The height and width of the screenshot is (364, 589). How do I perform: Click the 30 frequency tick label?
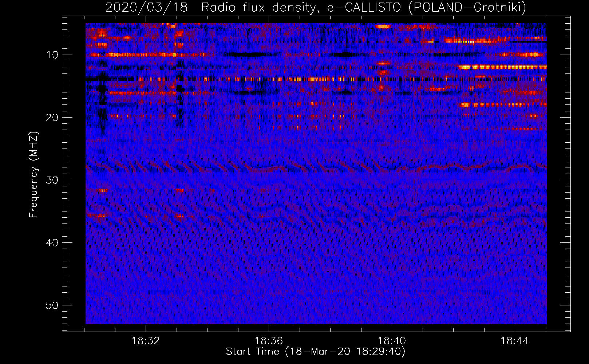tap(52, 180)
